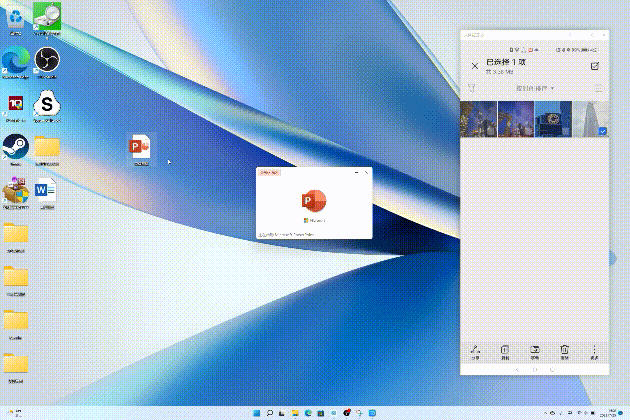
Task: Select the PowerPoint file on desktop
Action: pos(140,148)
